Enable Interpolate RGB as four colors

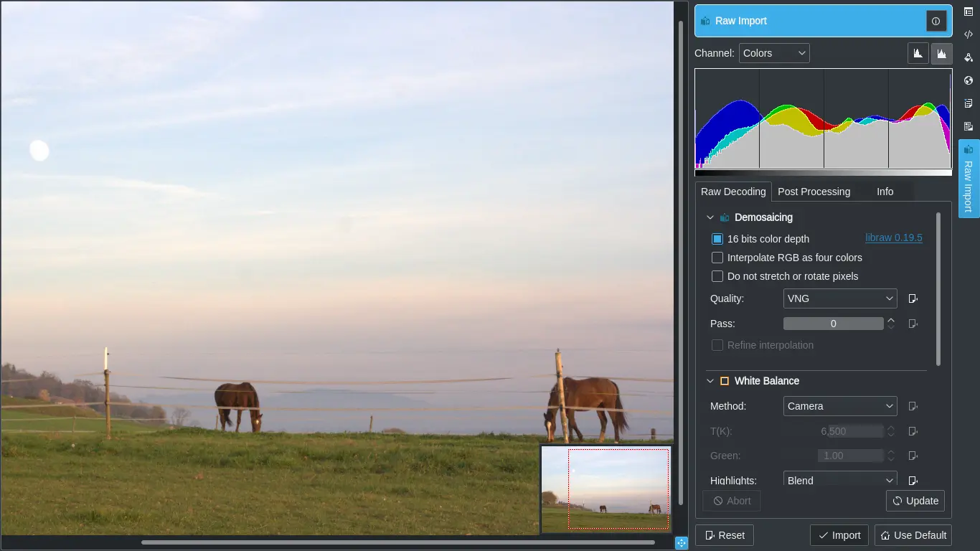click(x=717, y=257)
